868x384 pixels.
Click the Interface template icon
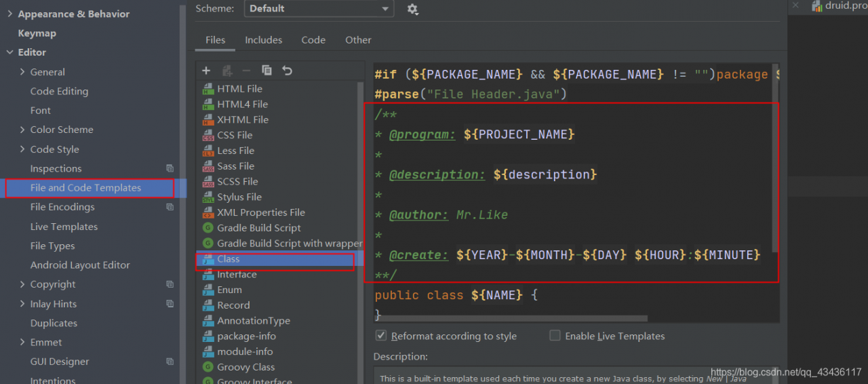(208, 275)
